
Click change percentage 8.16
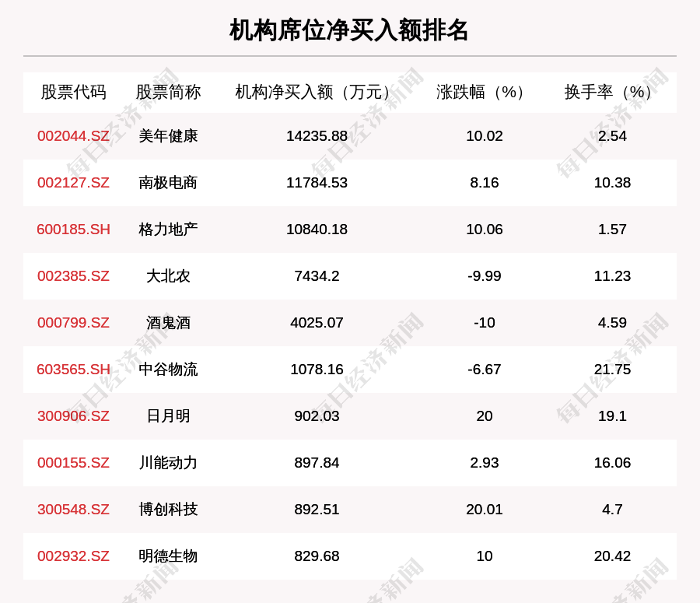pyautogui.click(x=485, y=183)
